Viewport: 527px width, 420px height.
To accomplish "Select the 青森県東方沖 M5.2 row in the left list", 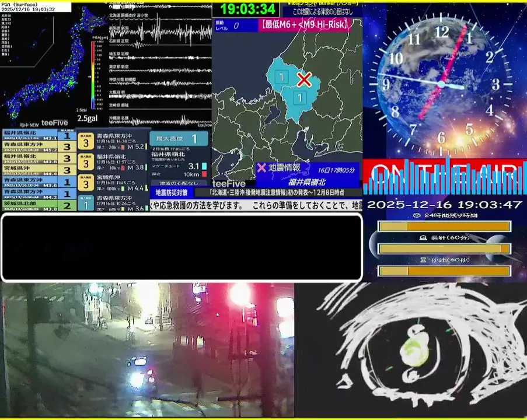I will (x=39, y=146).
